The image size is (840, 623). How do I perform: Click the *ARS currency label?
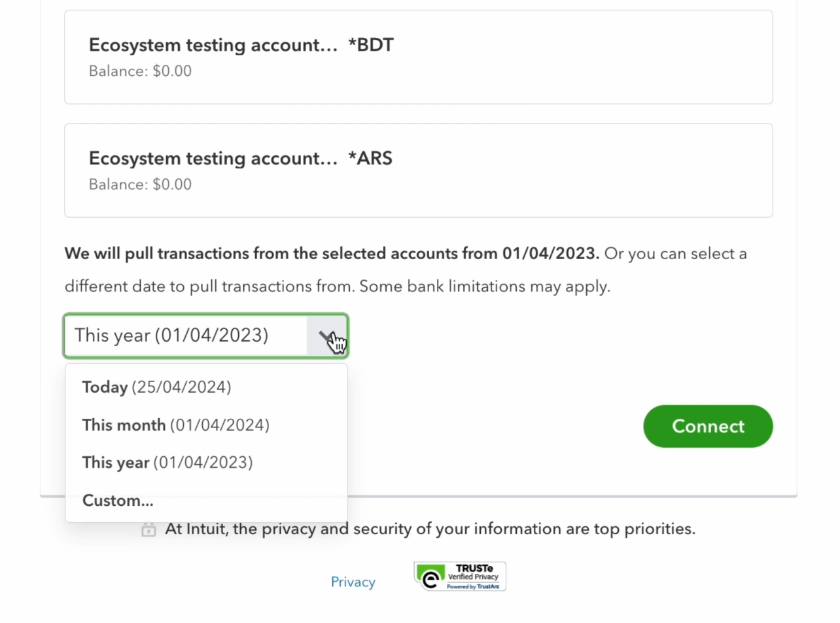370,158
